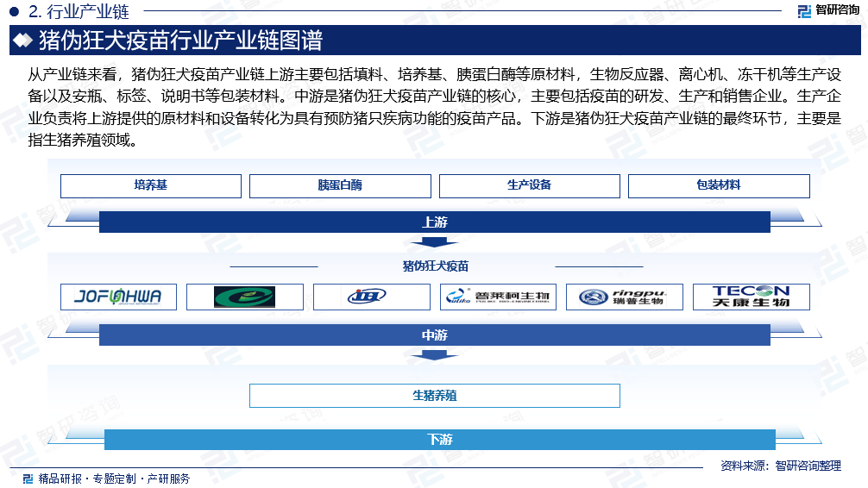Click the title 猪伪狂犬疫苗行业产业链图谱
The height and width of the screenshot is (488, 868).
point(180,41)
